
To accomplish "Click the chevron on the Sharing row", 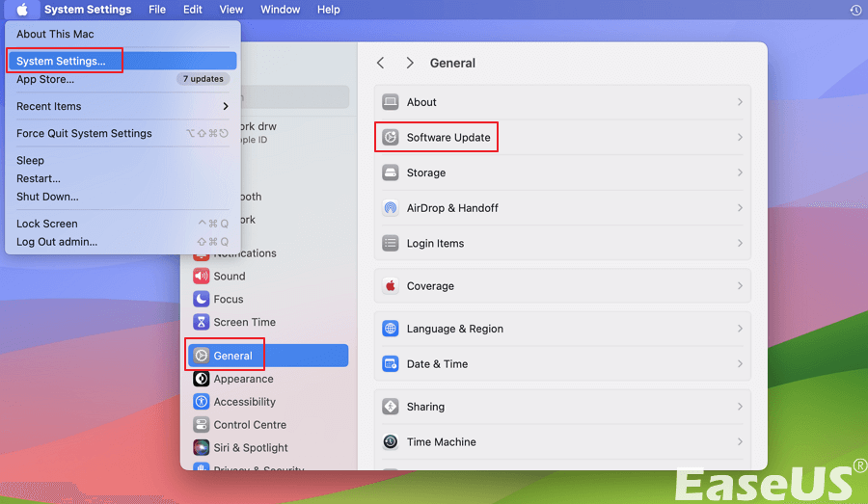I will (x=740, y=407).
